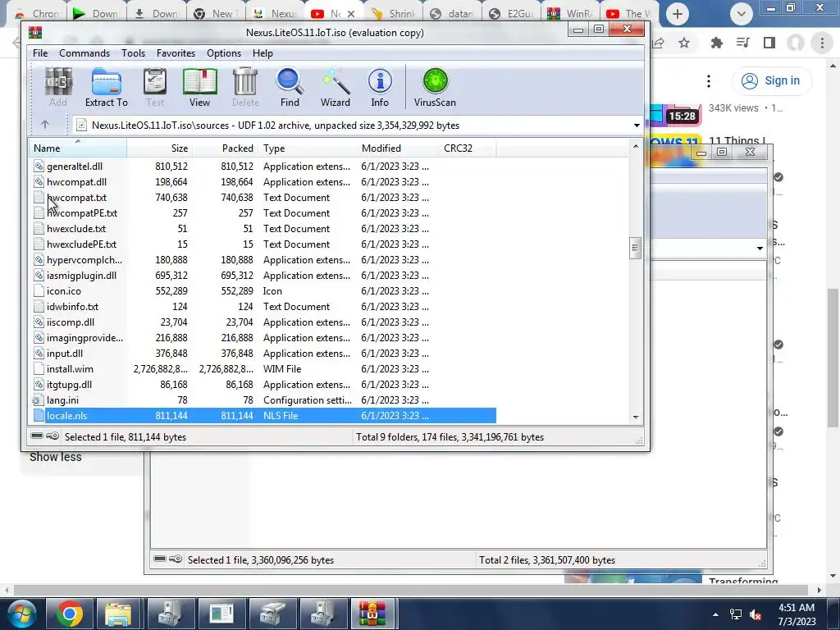The image size is (840, 630).
Task: Open the Help menu
Action: point(262,53)
